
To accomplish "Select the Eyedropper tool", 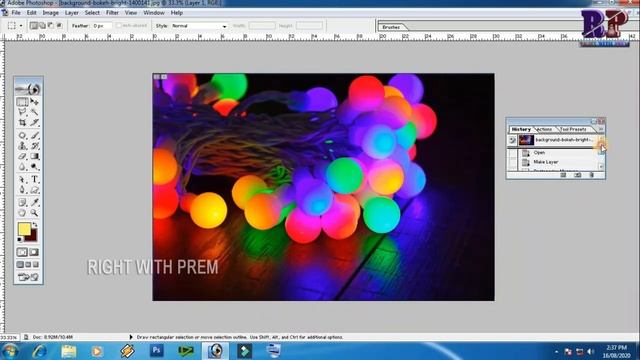I will pos(35,202).
